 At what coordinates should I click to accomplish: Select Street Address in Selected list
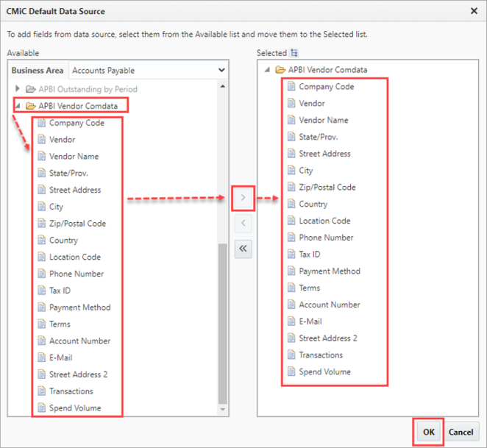coord(319,154)
